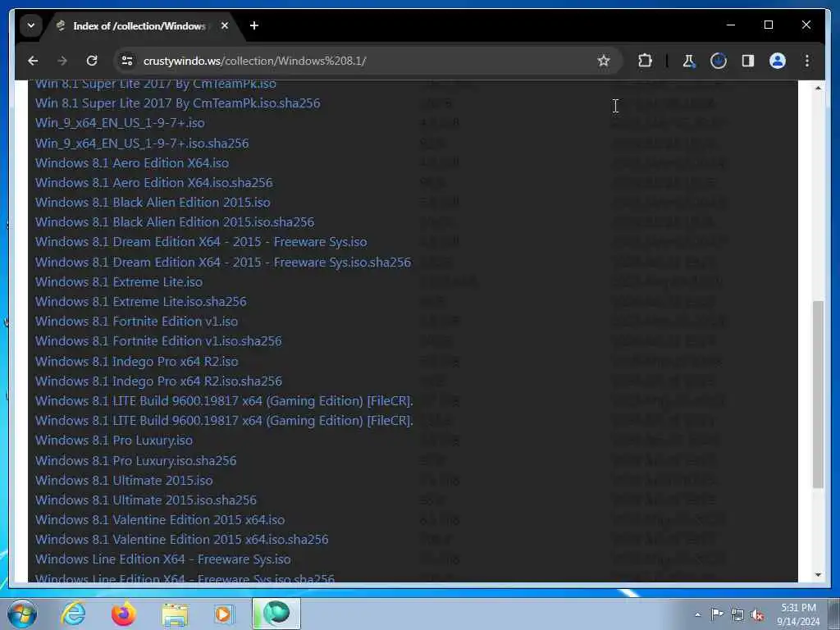This screenshot has height=630, width=840.
Task: Download Windows 8.1 Ultimate 2015.iso
Action: (x=124, y=480)
